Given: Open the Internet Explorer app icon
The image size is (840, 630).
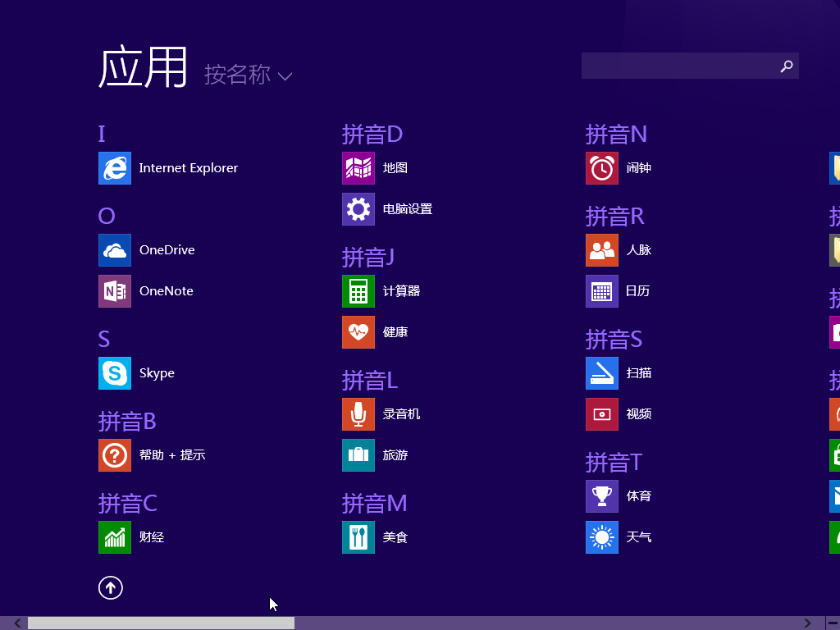Looking at the screenshot, I should [x=115, y=168].
